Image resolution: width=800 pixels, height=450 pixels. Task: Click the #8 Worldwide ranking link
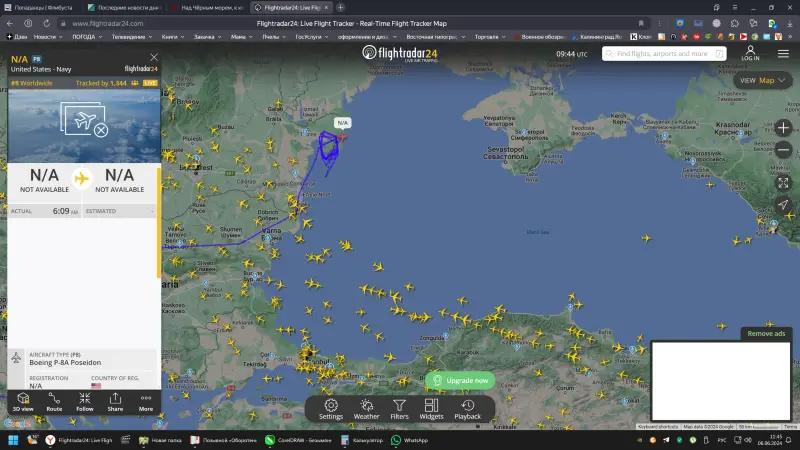[x=32, y=83]
